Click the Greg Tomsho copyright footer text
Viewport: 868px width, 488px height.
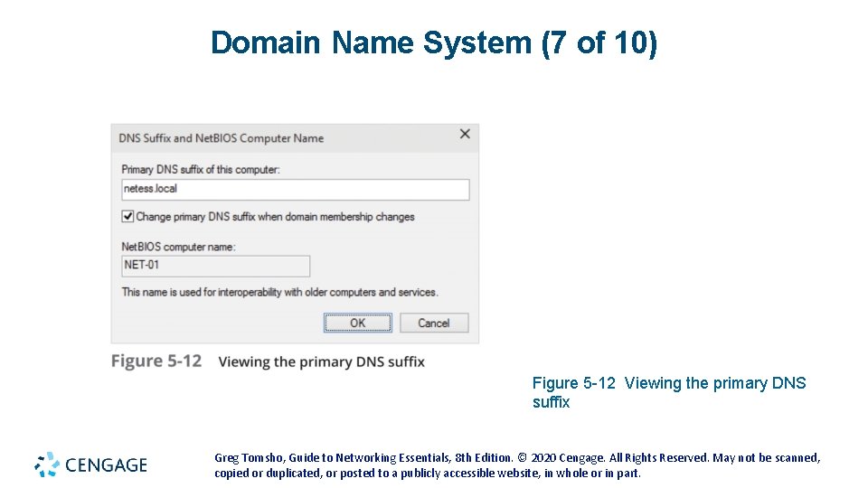517,465
